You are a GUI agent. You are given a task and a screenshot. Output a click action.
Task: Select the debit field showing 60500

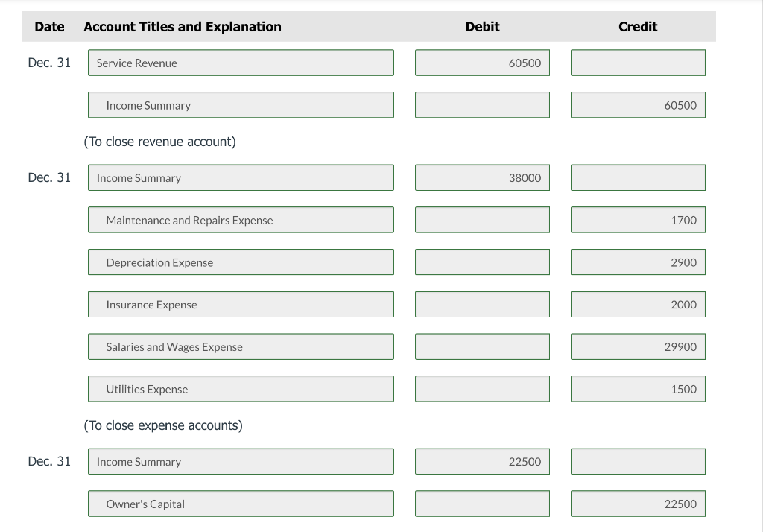click(x=481, y=63)
